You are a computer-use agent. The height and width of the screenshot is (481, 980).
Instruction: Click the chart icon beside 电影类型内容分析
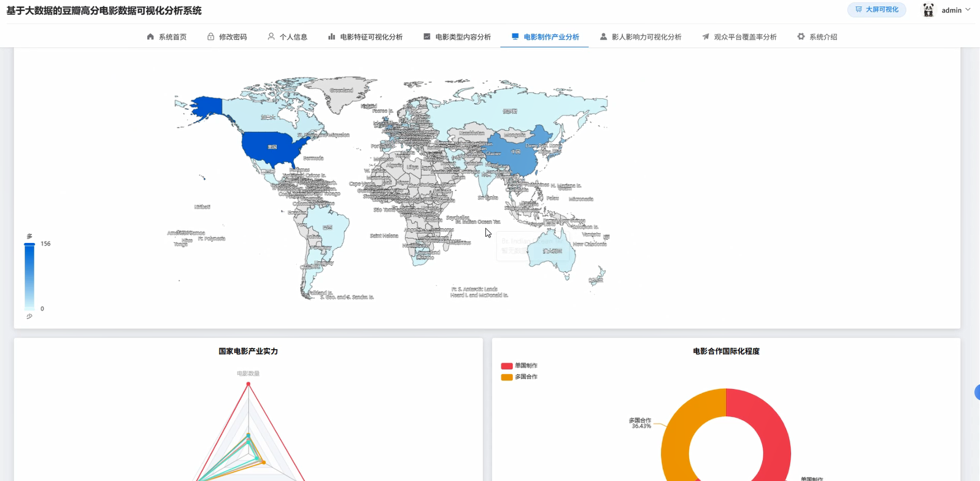[x=426, y=37]
